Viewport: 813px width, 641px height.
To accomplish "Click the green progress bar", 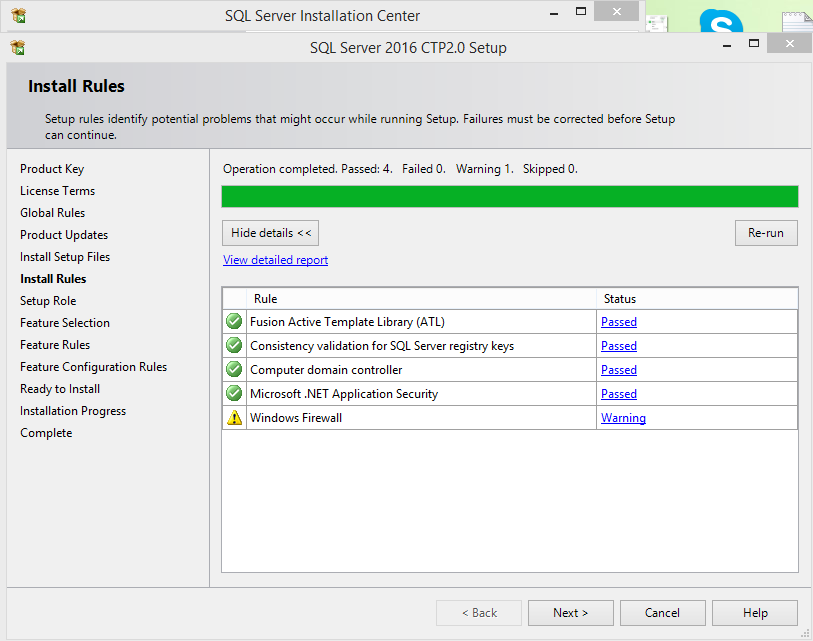I will [x=510, y=197].
